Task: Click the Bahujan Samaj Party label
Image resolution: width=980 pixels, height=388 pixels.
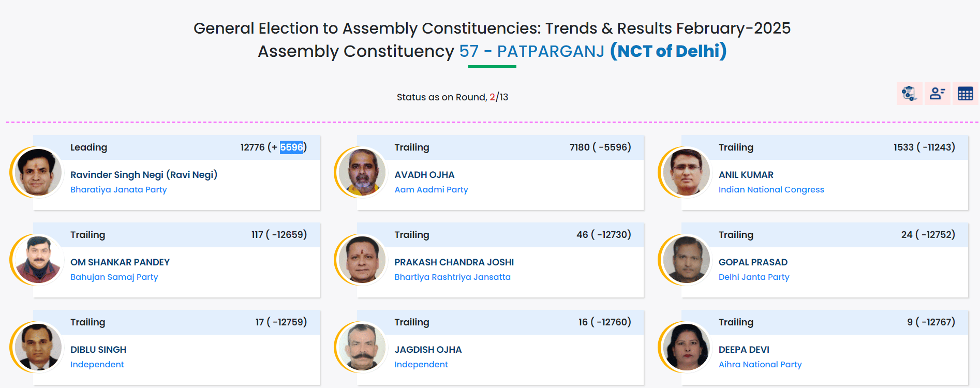Action: [x=114, y=277]
